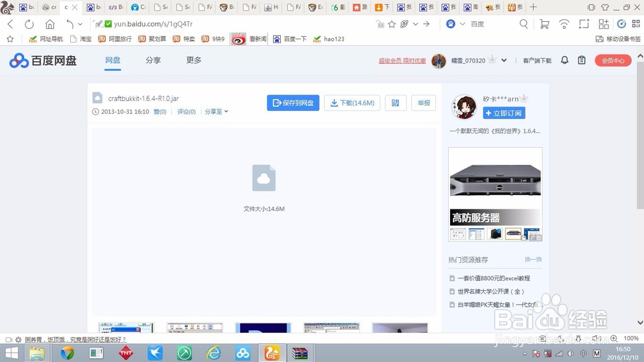The height and width of the screenshot is (362, 644).
Task: Open Baidu Netdisk app in taskbar
Action: [243, 353]
